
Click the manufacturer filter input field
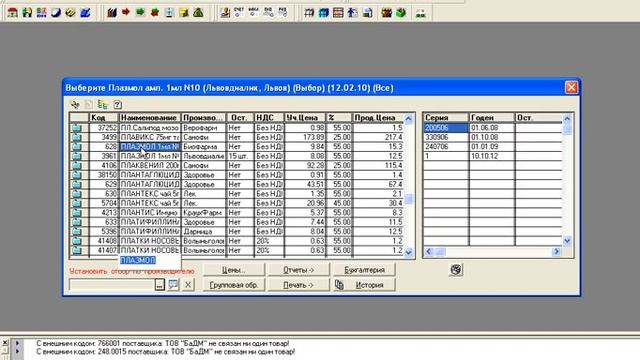click(x=112, y=284)
